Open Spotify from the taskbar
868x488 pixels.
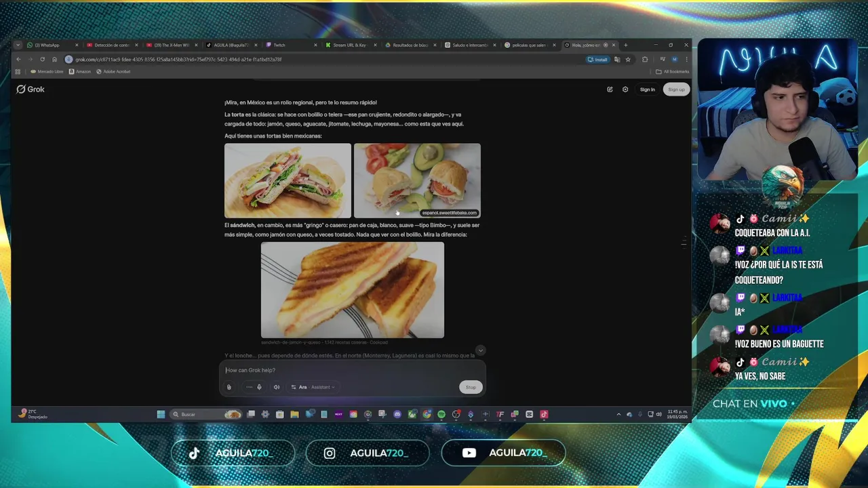pos(441,414)
